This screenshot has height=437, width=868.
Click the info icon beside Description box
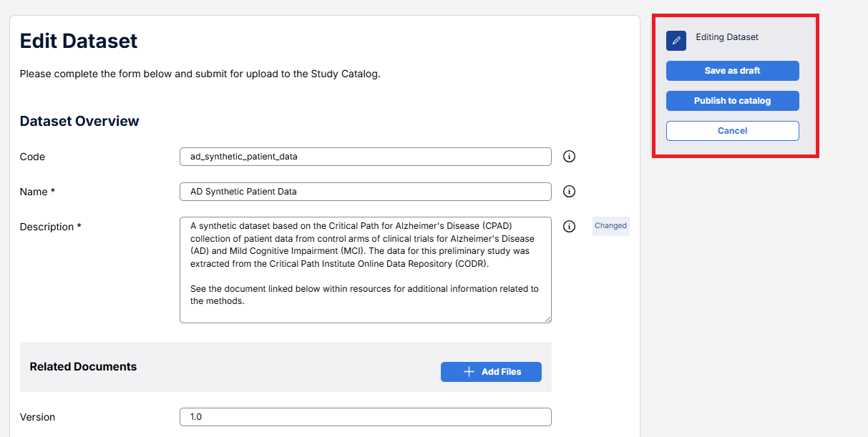[569, 227]
